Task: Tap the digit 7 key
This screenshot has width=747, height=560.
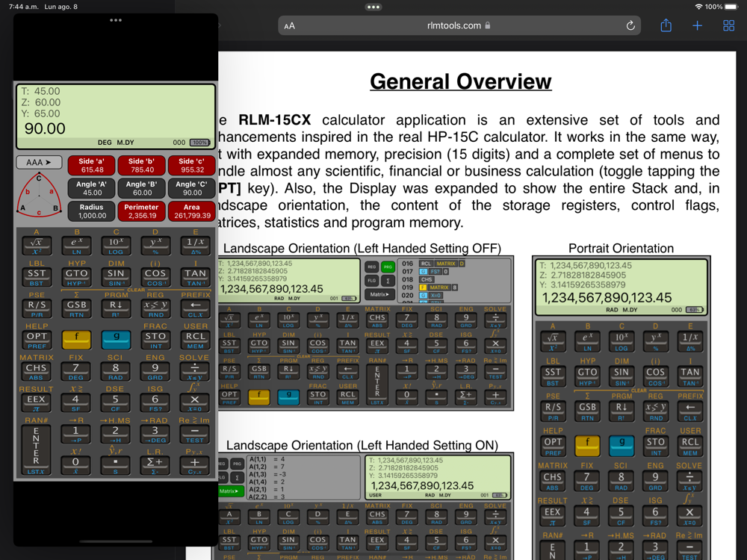Action: point(76,371)
